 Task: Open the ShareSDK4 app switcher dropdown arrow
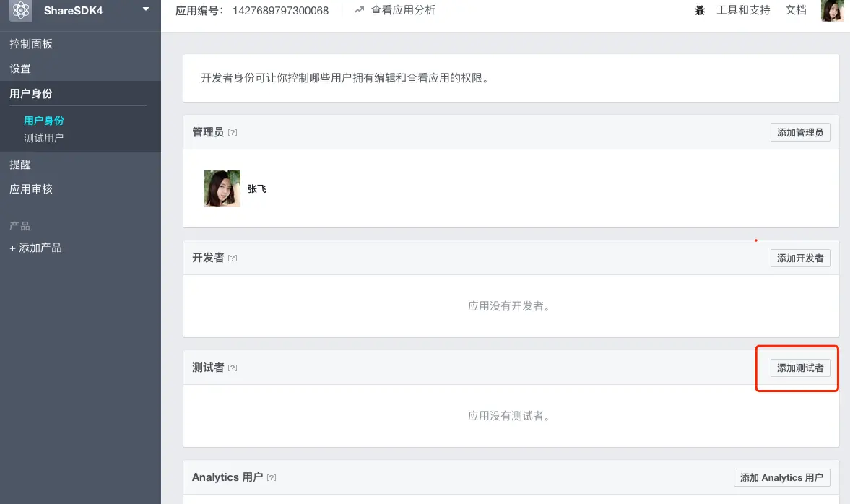click(x=146, y=9)
